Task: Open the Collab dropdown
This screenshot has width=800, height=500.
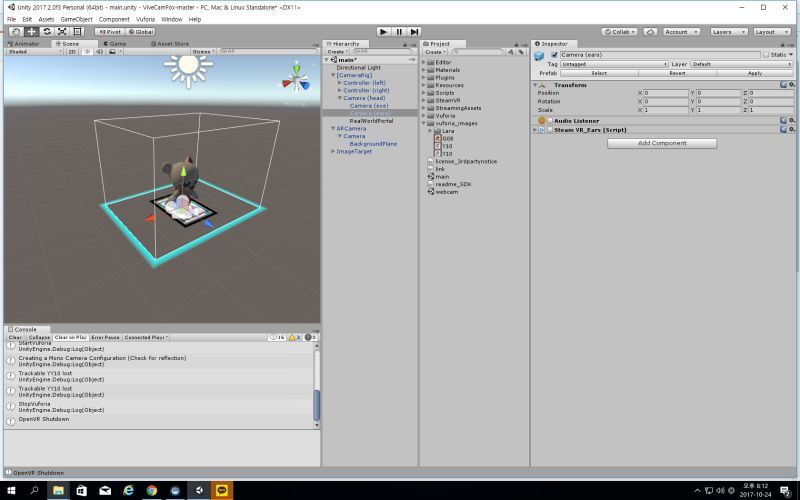Action: 619,32
